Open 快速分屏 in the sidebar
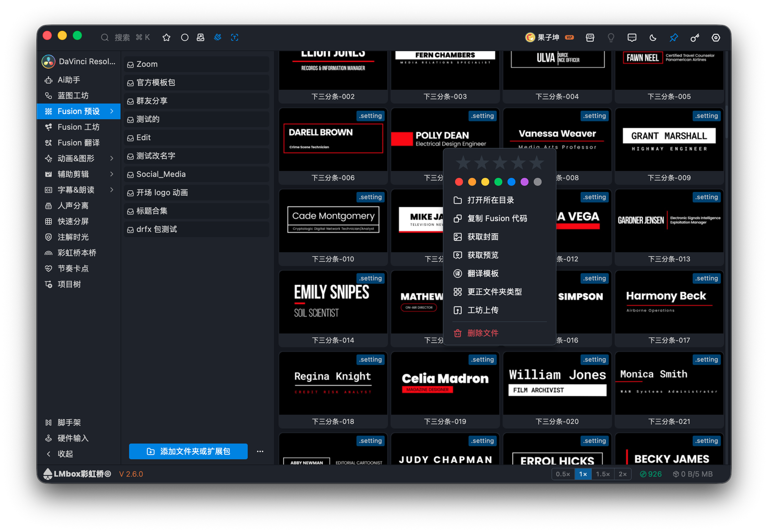 click(x=79, y=221)
